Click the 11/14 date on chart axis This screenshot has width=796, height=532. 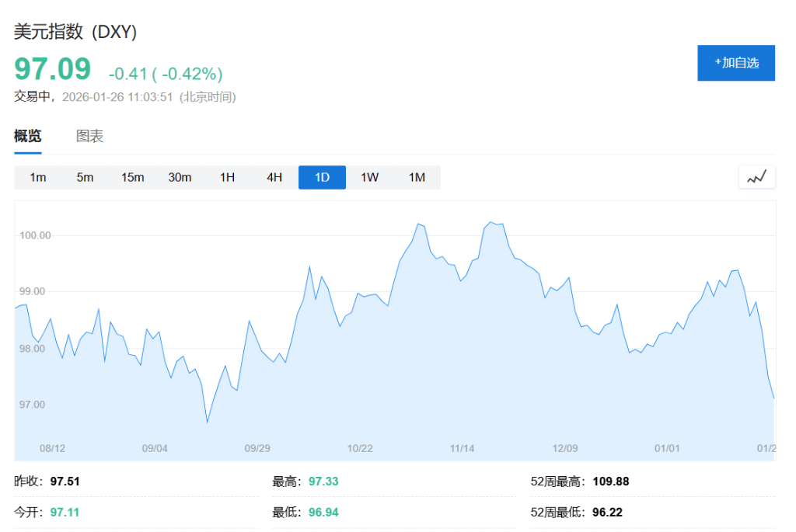coord(462,448)
